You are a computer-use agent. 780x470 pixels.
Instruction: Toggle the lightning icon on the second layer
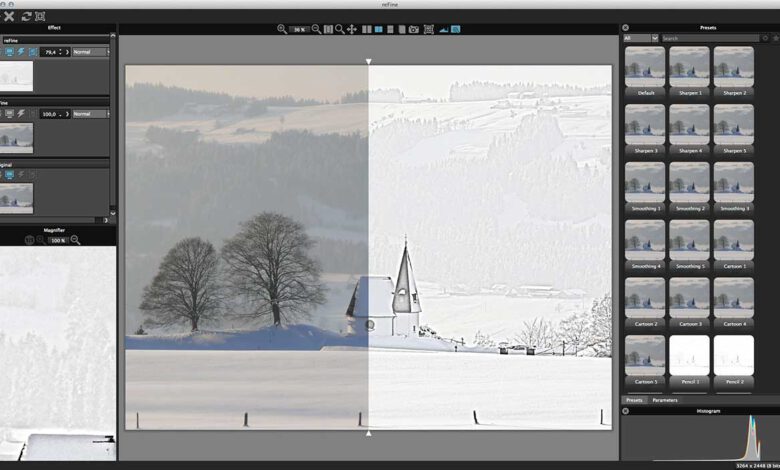click(x=21, y=114)
